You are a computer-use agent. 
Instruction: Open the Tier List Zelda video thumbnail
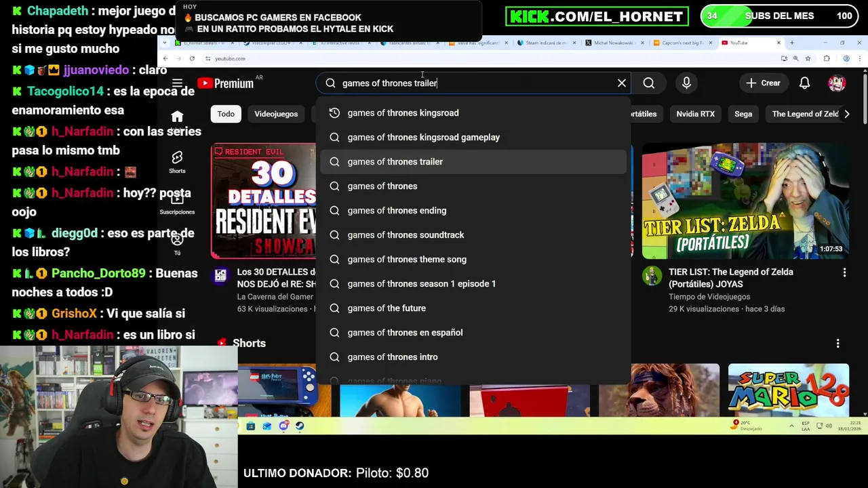coord(745,201)
